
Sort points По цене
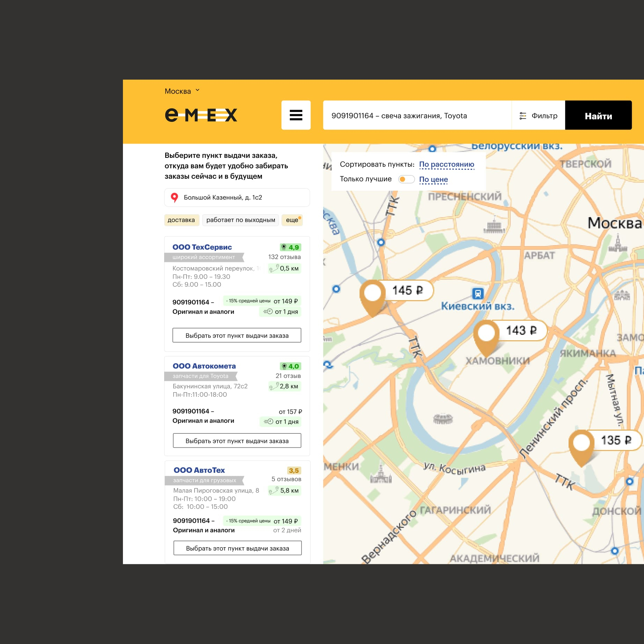pyautogui.click(x=433, y=180)
